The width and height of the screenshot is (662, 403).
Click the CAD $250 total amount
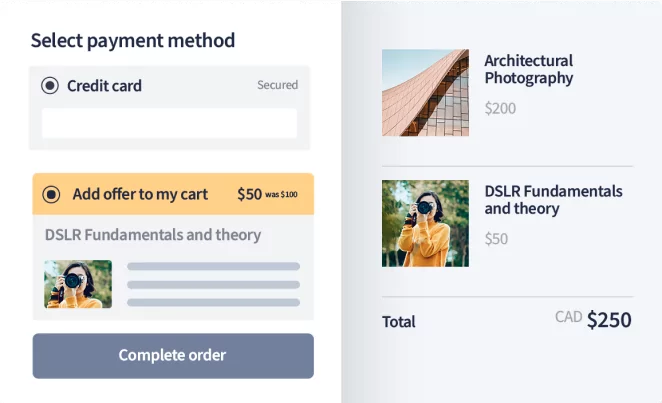593,319
